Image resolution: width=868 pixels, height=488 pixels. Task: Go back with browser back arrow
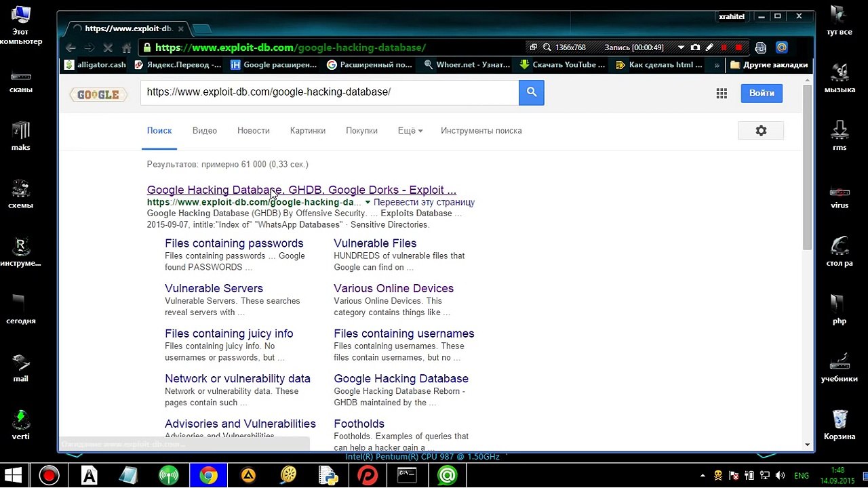pyautogui.click(x=71, y=47)
